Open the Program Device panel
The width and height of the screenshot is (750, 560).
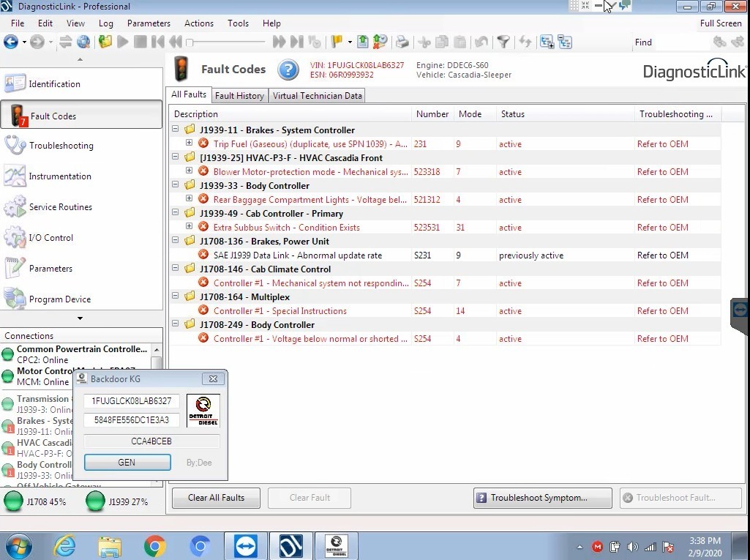81,299
